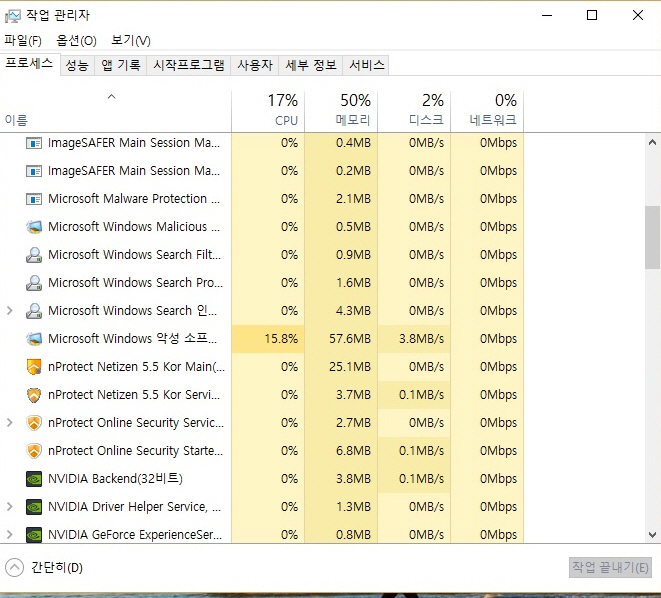Expand the Microsoft Windows Search 인... process group
This screenshot has width=661, height=598.
pos(10,311)
